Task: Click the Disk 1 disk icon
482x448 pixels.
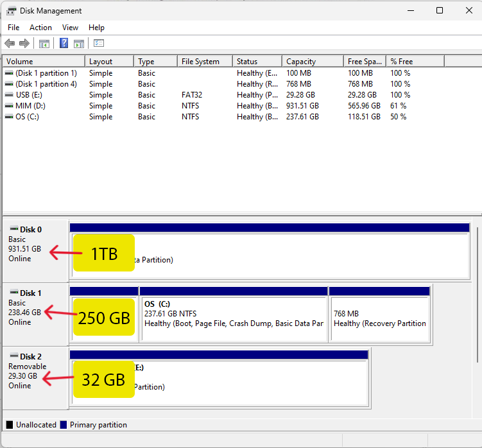Action: pos(14,292)
